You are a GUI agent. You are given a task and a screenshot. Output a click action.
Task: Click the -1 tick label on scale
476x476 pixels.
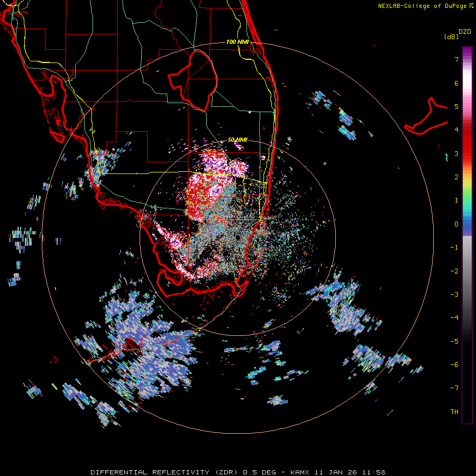pyautogui.click(x=454, y=248)
